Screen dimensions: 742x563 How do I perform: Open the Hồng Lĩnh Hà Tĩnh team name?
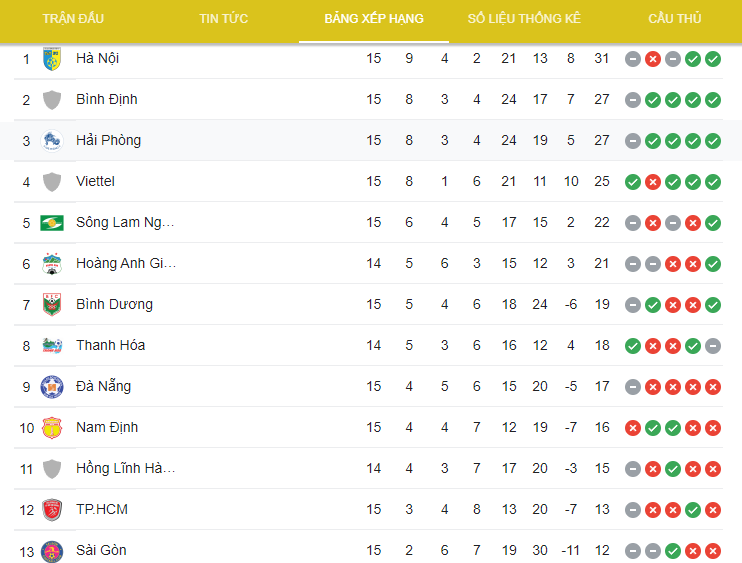point(126,469)
